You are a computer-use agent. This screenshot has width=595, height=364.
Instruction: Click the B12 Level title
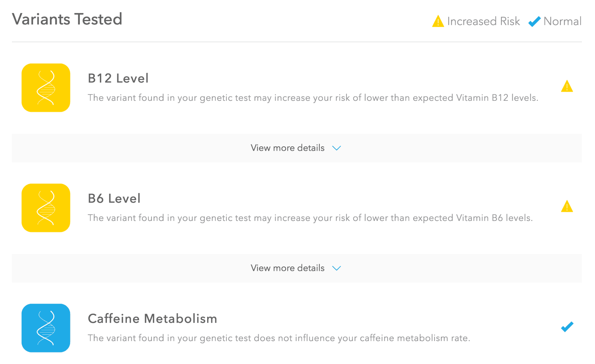[118, 79]
